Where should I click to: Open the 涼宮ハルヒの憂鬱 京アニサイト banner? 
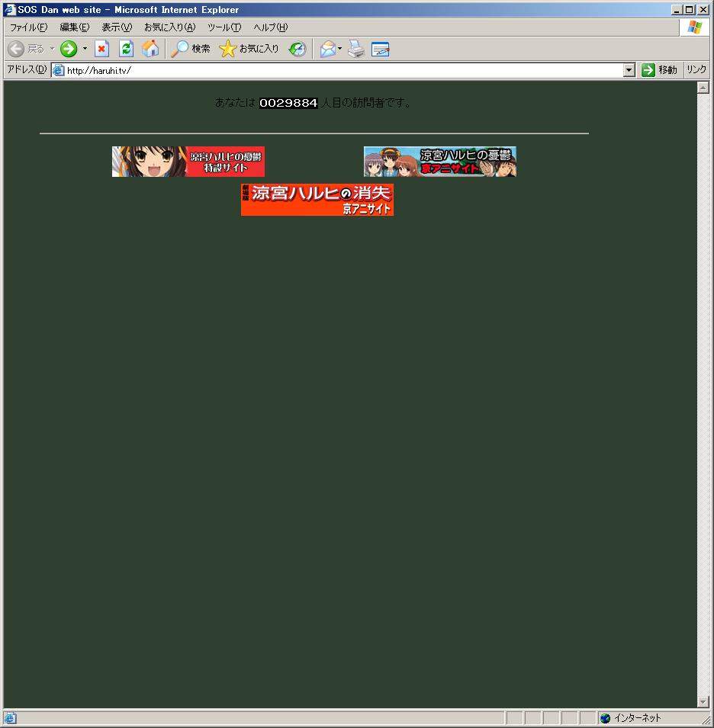click(x=440, y=162)
